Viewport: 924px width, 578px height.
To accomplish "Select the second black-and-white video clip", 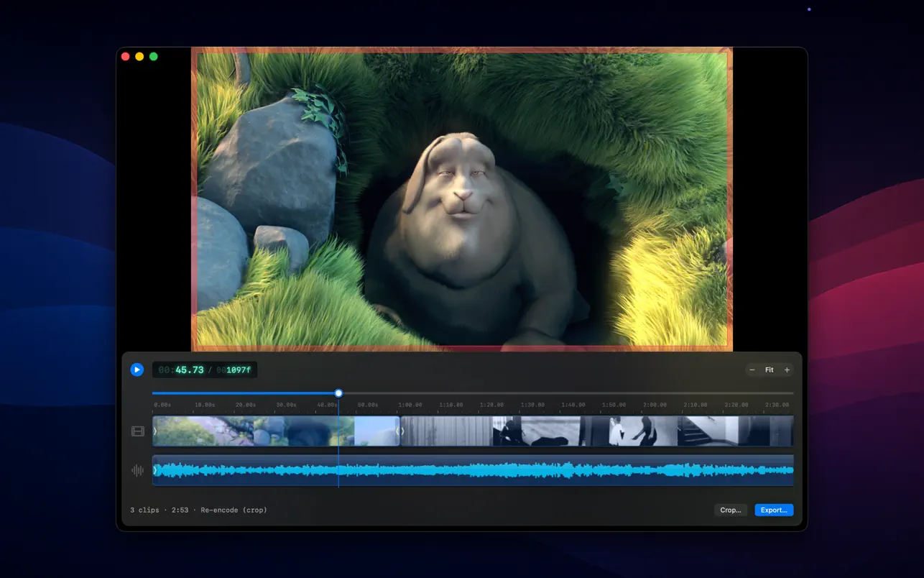I will tap(597, 431).
